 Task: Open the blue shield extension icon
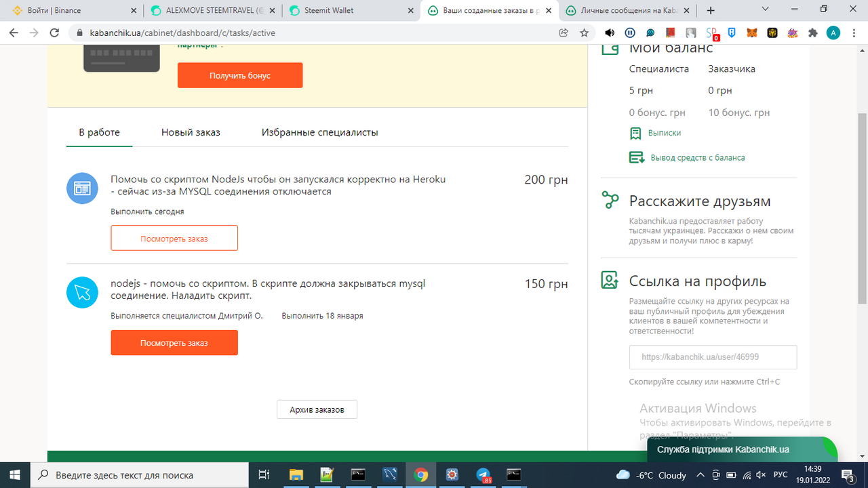pos(732,33)
